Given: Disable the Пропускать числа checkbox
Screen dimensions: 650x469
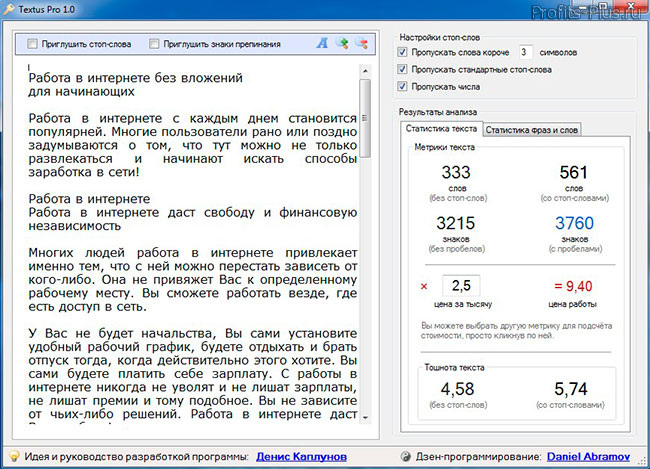Looking at the screenshot, I should (x=402, y=86).
